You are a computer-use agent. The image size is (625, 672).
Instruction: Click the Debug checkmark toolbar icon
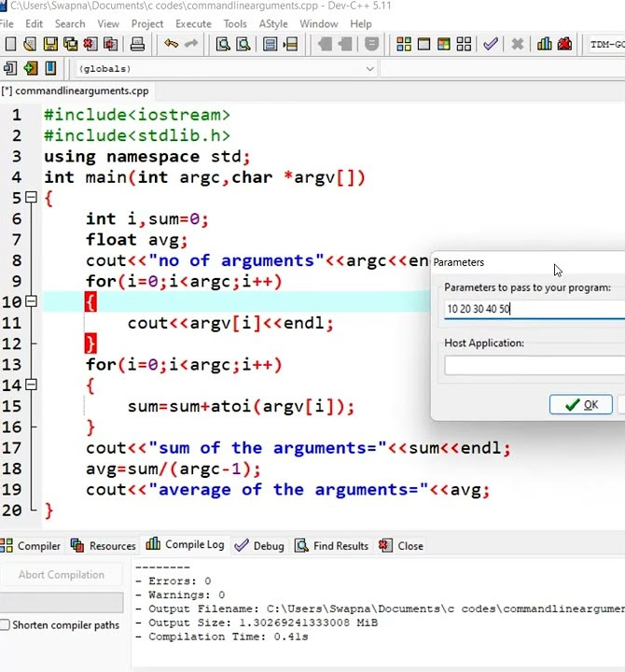click(491, 44)
